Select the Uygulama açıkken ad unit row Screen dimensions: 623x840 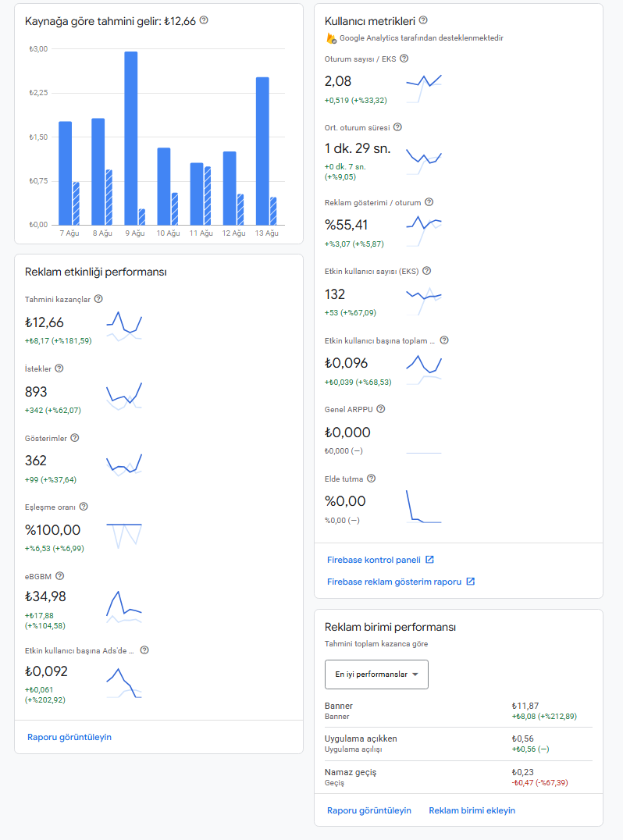click(458, 743)
